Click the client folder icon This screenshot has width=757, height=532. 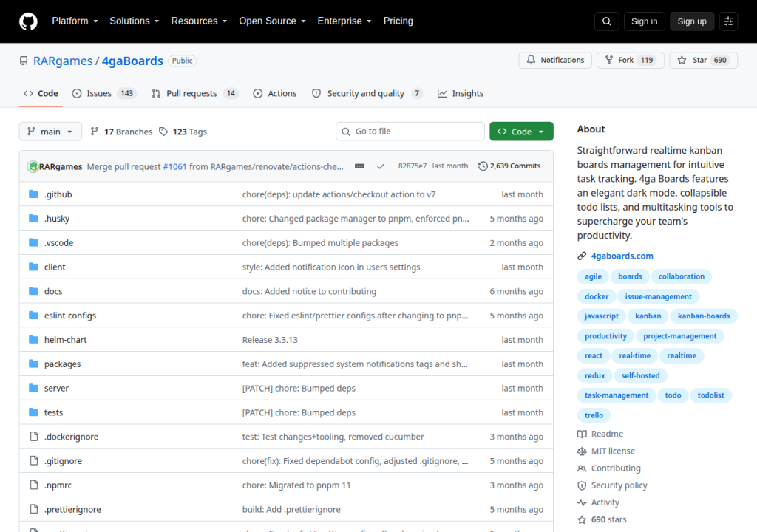34,267
